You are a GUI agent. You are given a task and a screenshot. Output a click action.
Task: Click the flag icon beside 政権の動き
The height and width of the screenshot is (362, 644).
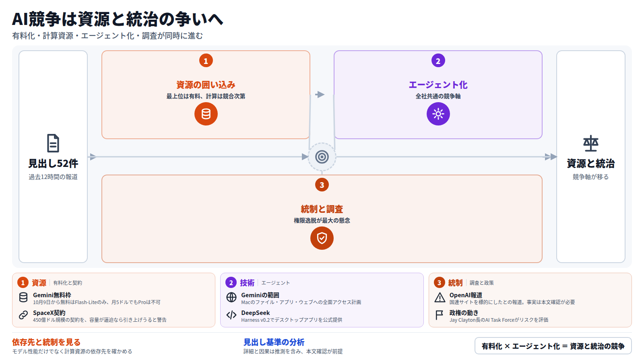pos(440,315)
